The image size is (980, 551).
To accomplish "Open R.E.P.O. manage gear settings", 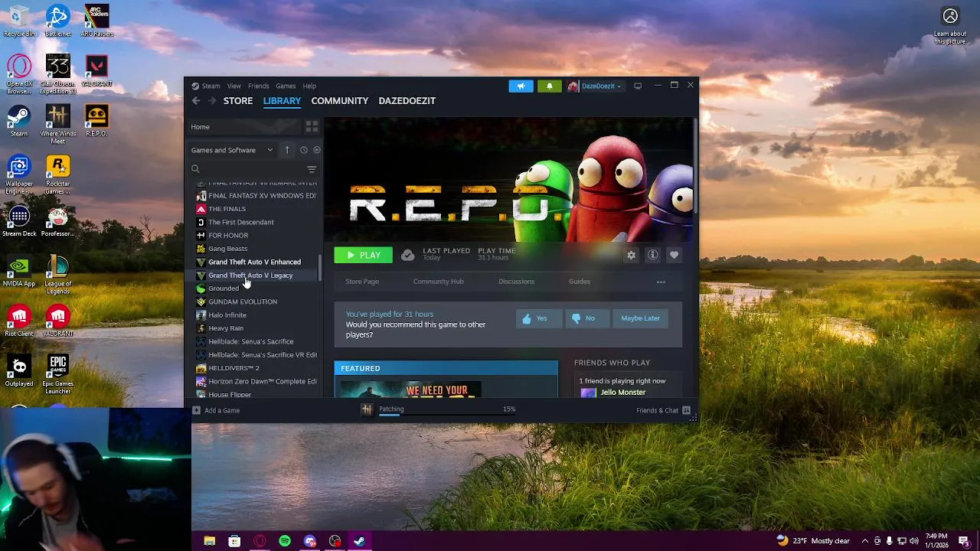I will point(631,255).
